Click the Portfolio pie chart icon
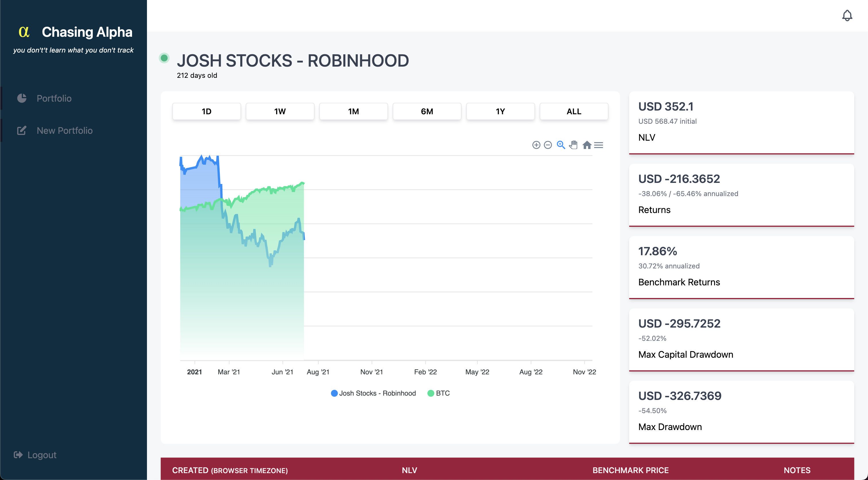 click(x=22, y=98)
